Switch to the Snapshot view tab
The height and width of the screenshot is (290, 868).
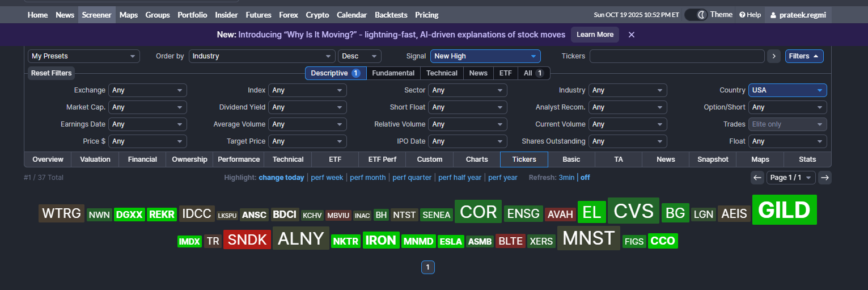click(x=713, y=159)
